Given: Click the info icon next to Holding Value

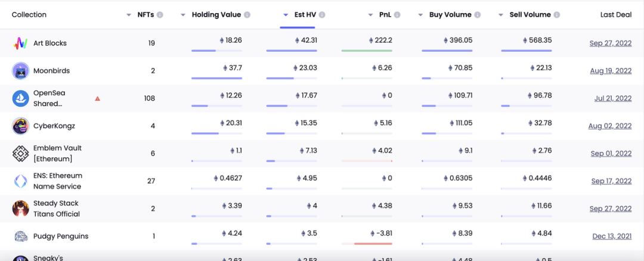Looking at the screenshot, I should click(247, 15).
